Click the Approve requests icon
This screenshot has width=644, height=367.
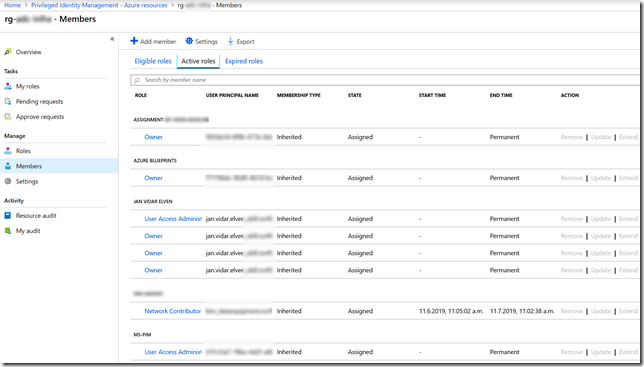[8, 117]
